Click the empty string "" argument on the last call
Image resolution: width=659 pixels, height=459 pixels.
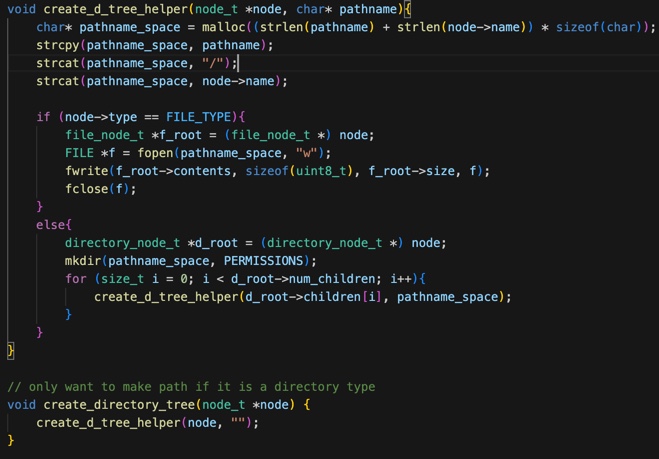click(238, 423)
